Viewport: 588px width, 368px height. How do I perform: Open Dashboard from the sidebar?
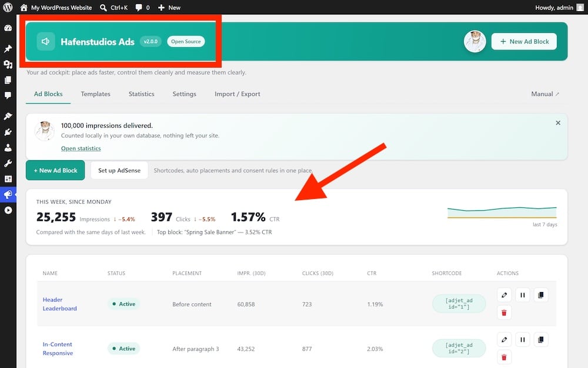(8, 28)
